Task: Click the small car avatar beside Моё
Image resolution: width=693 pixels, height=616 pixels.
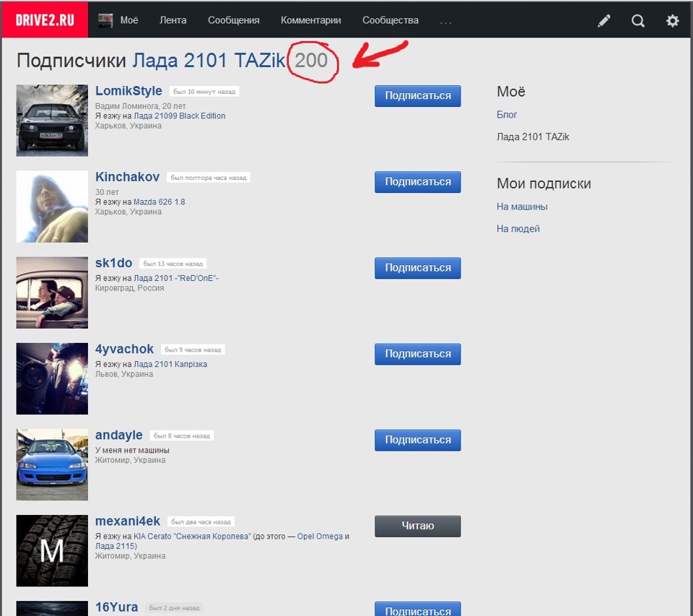Action: [105, 20]
